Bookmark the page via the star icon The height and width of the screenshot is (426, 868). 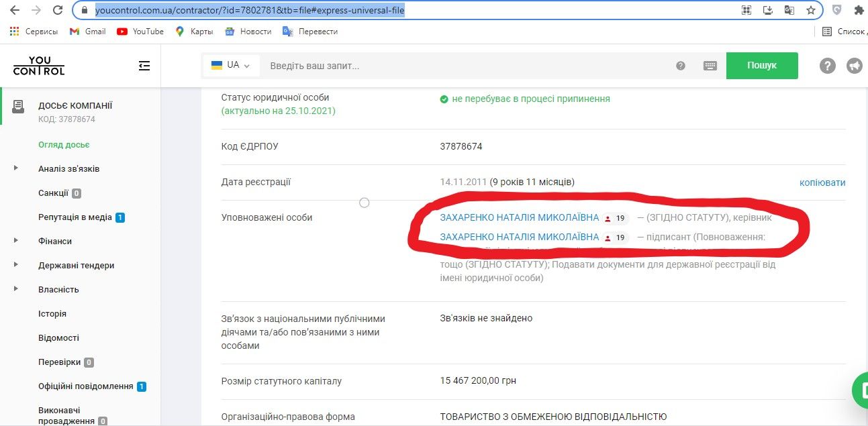[x=811, y=11]
